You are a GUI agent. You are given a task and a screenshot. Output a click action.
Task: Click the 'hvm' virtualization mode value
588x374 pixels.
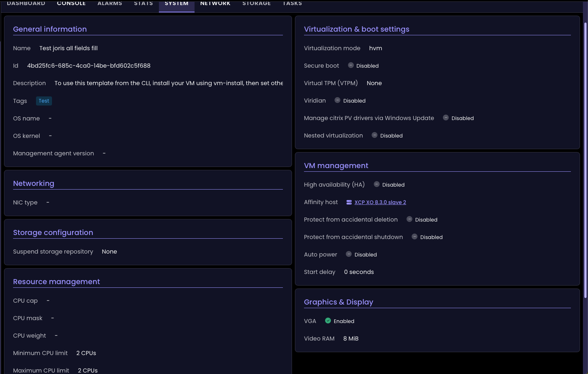click(376, 48)
